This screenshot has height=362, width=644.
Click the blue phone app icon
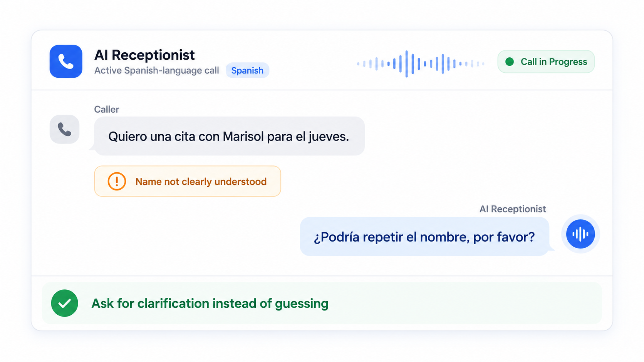click(x=66, y=62)
